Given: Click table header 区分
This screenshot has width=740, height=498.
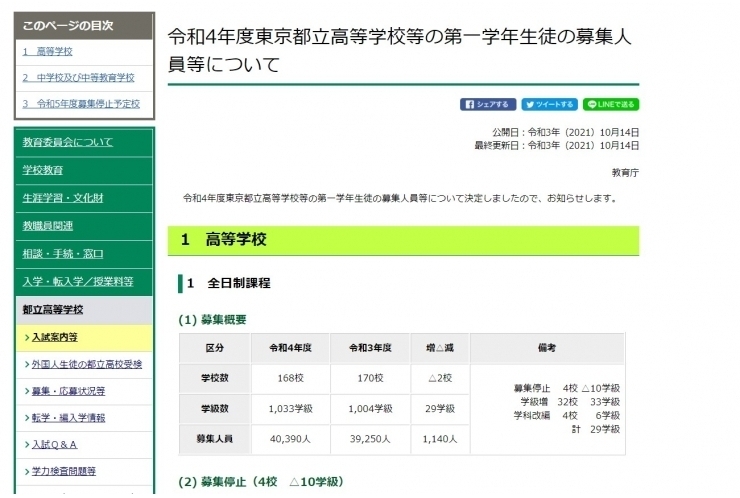Looking at the screenshot, I should [x=215, y=348].
